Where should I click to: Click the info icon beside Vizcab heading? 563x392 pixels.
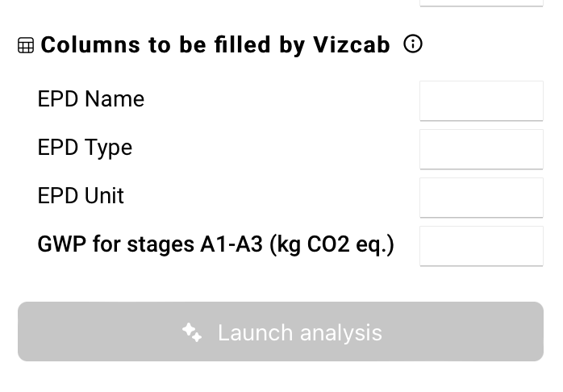(x=413, y=44)
